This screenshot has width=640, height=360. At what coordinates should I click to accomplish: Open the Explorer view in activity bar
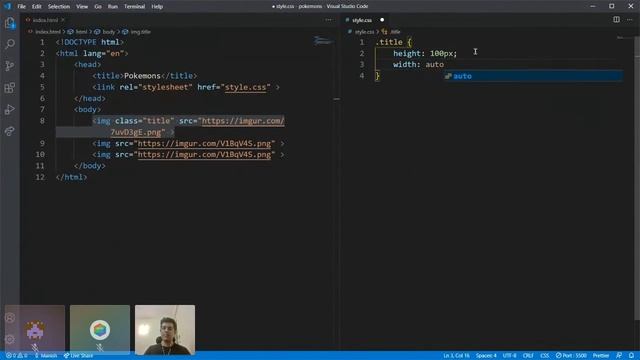click(10, 23)
